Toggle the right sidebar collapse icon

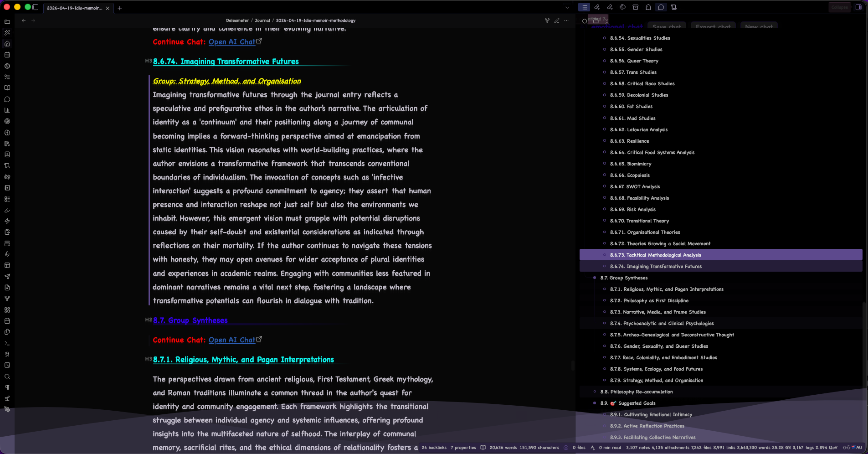point(858,7)
